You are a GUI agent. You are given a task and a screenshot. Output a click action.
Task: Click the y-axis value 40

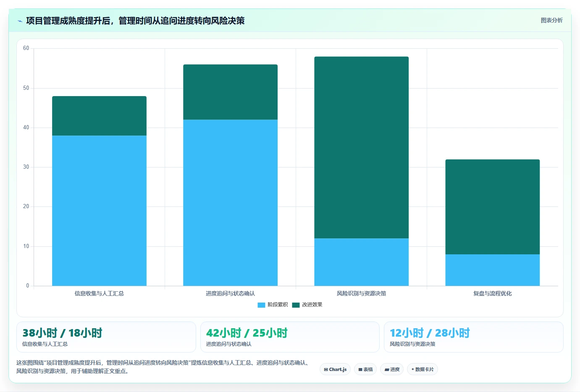(x=26, y=128)
